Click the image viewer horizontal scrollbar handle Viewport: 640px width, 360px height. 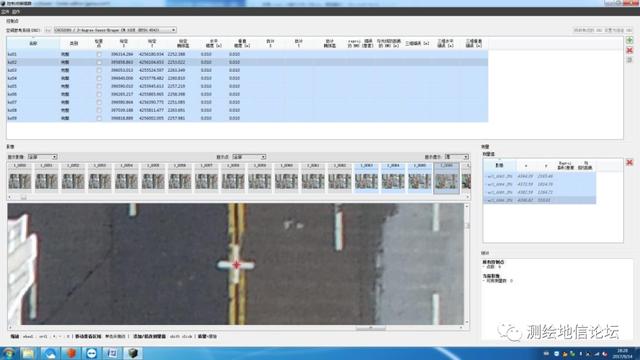coord(371,328)
